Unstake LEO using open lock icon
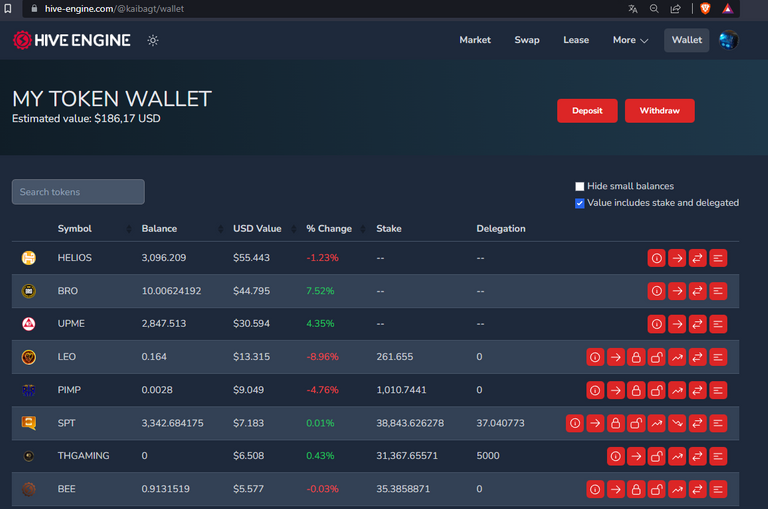Screen dimensions: 768x509 (656, 357)
